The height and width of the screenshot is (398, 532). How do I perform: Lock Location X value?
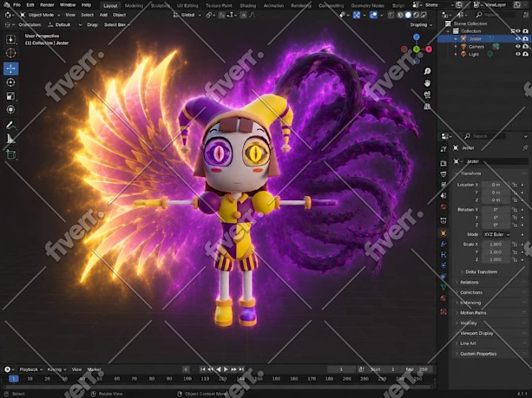coord(515,185)
